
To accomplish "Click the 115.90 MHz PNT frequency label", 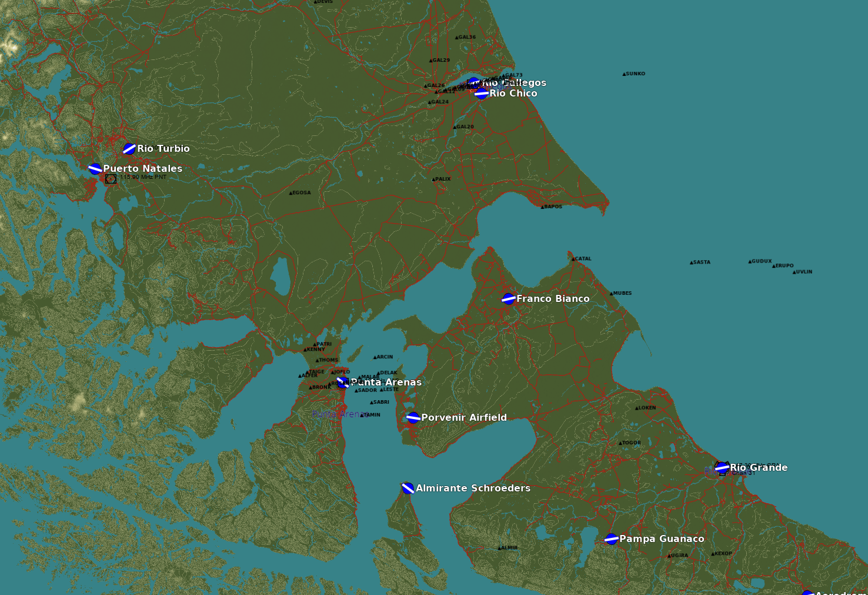I will click(143, 177).
